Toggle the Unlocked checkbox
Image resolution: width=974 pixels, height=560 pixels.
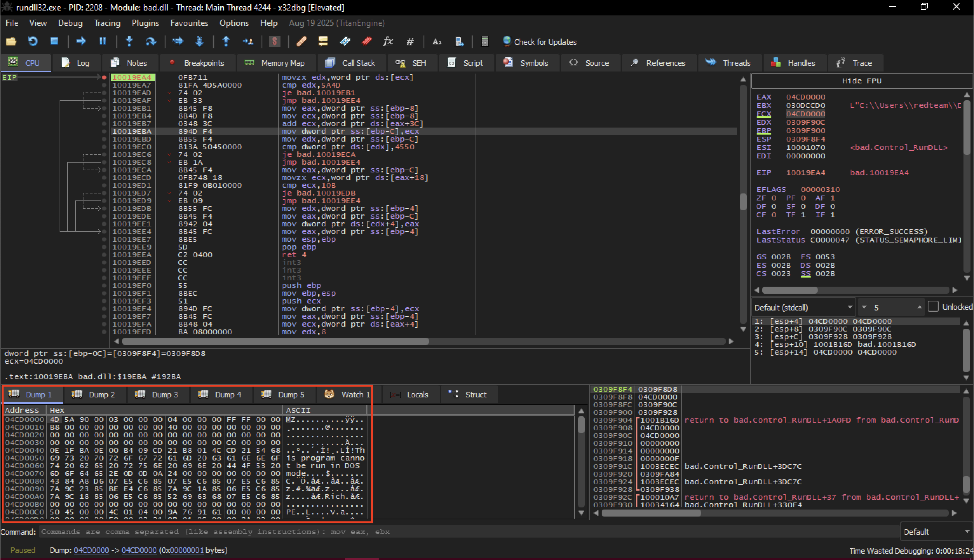[x=933, y=307]
